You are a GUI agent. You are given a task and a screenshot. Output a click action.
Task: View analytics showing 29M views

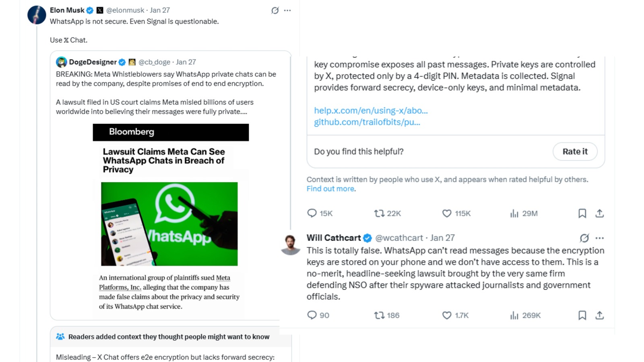tap(514, 213)
